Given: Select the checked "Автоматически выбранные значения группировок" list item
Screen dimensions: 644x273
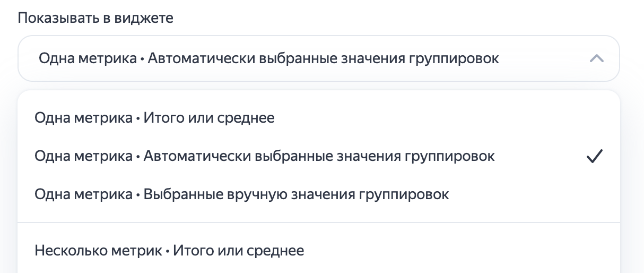Looking at the screenshot, I should pyautogui.click(x=264, y=156).
